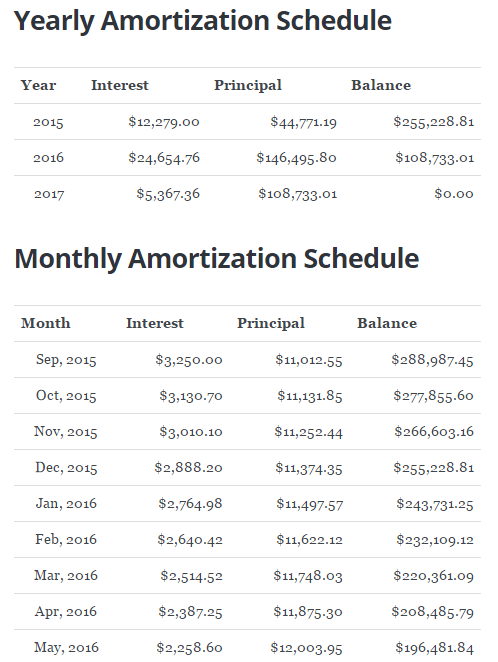Click the monthly table Balance column header

point(387,323)
